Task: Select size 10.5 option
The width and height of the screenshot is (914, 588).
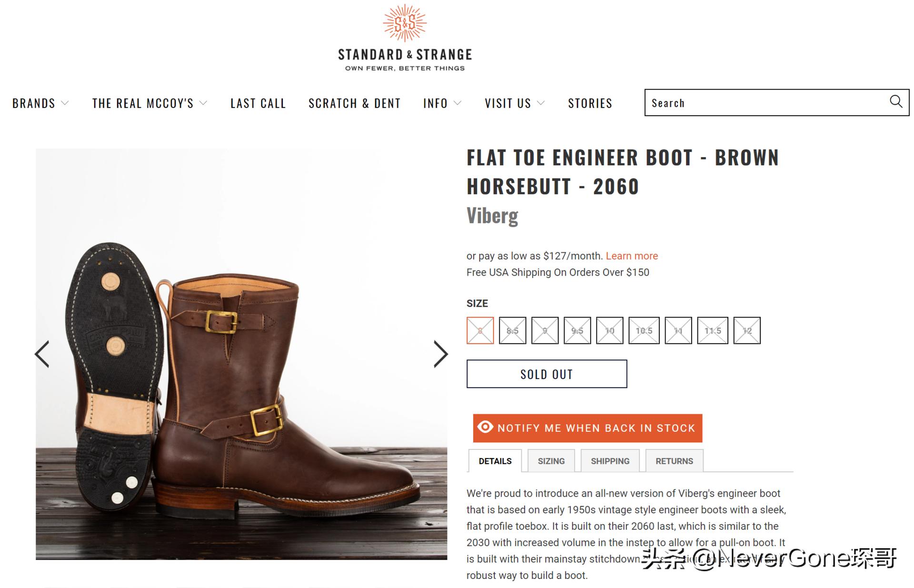Action: [x=644, y=330]
